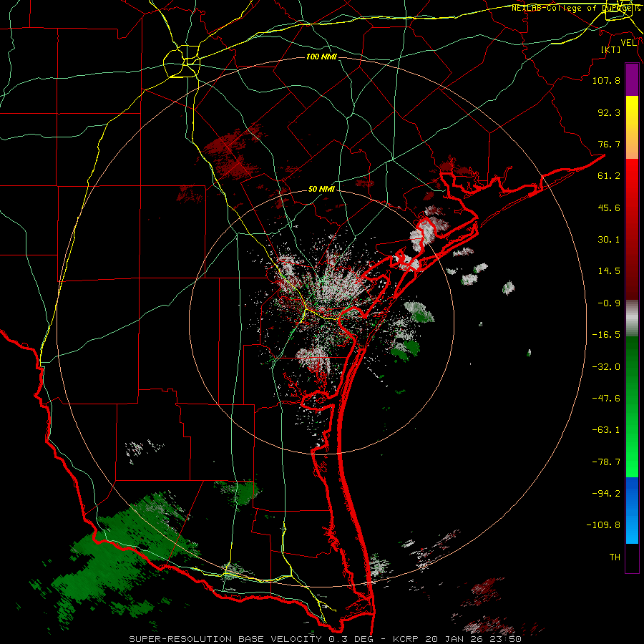This screenshot has height=644, width=644.
Task: Click the KCRP 20 JAN 26 23:50 timestamp
Action: pyautogui.click(x=457, y=639)
